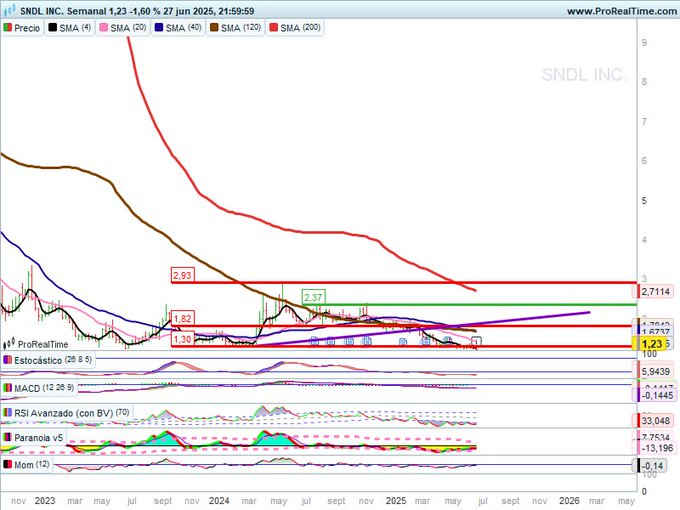Click the -0,1445 MACD value tag

(x=656, y=395)
